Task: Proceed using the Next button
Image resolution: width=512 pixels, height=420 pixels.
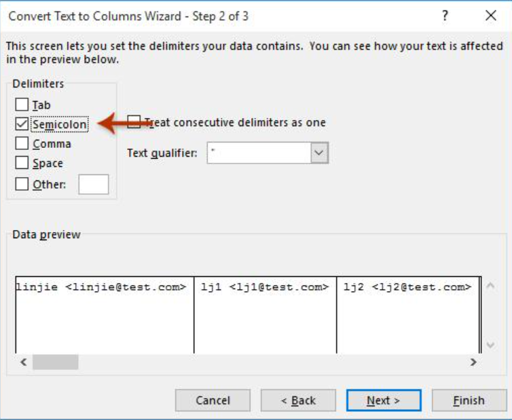Action: 383,400
